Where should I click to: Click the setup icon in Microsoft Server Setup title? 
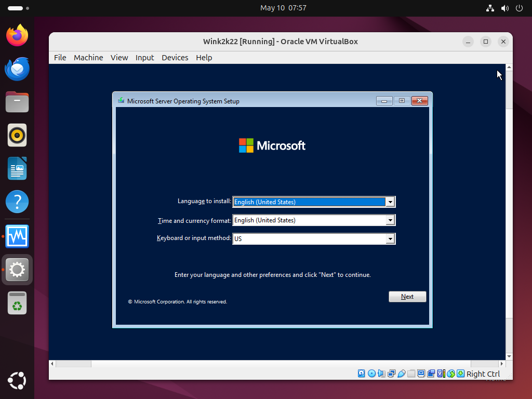coord(121,100)
